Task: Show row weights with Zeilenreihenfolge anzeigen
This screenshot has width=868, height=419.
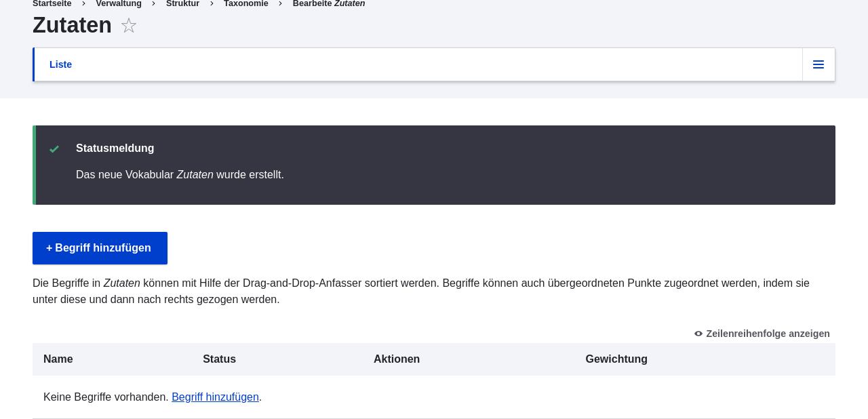Action: point(762,334)
